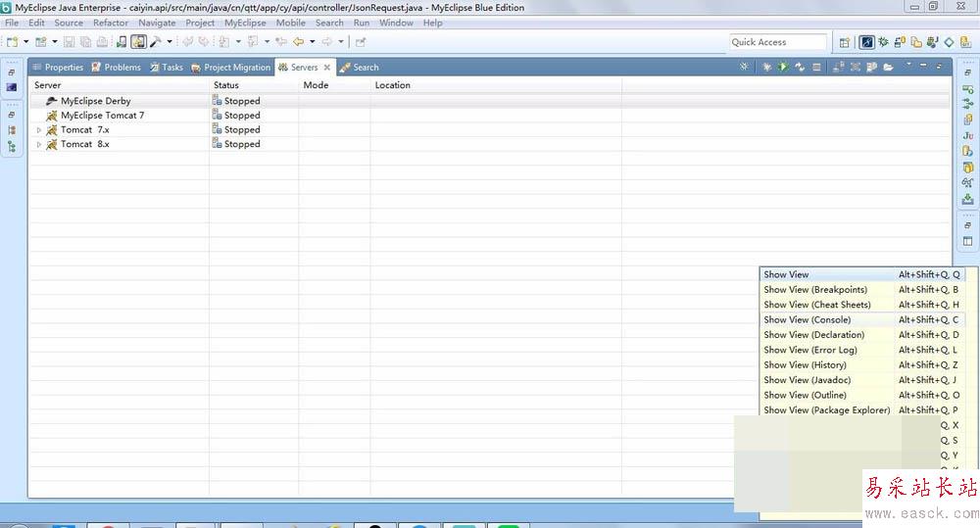The width and height of the screenshot is (980, 528).
Task: Click the Restart server arrows icon
Action: click(800, 67)
